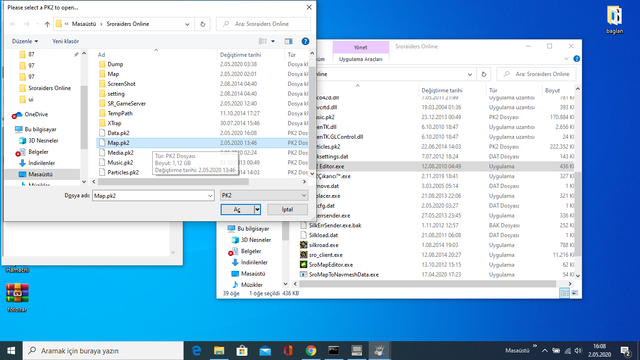Open Uygulama Araçları tab in Explorer
Viewport: 640px width, 360px height.
coord(360,59)
